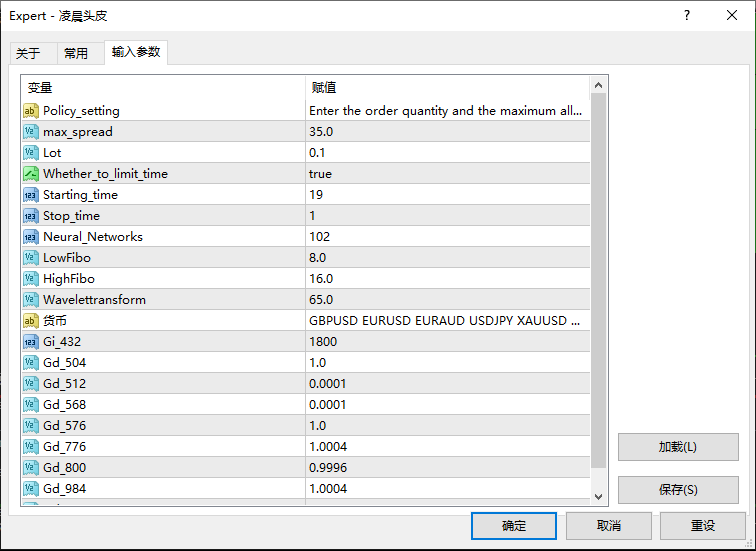Click the help question mark in title bar

click(687, 16)
